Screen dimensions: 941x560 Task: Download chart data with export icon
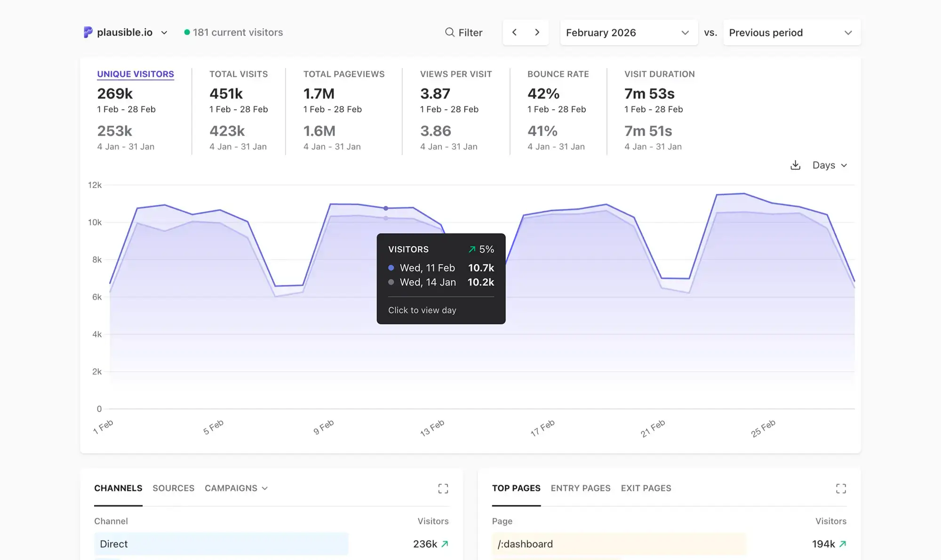pos(795,165)
